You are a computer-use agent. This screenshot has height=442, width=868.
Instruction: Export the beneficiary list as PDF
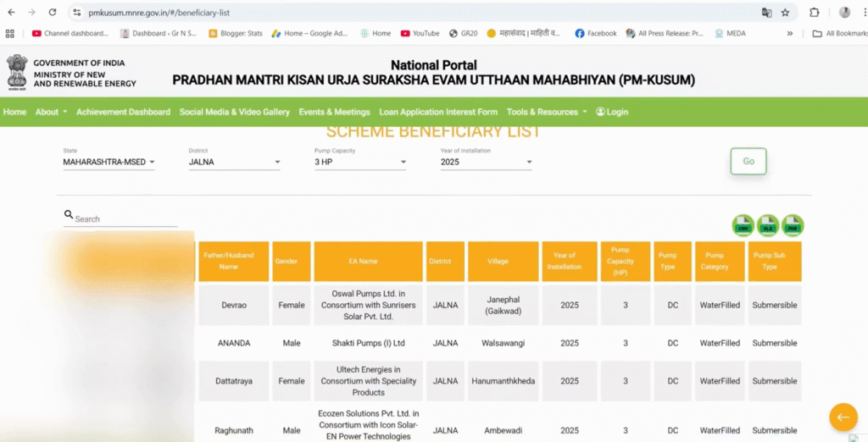793,225
